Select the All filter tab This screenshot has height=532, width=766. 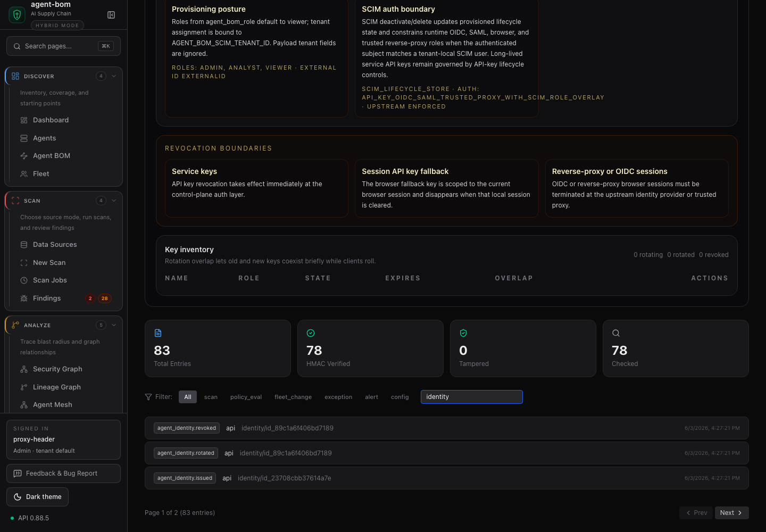coord(188,397)
